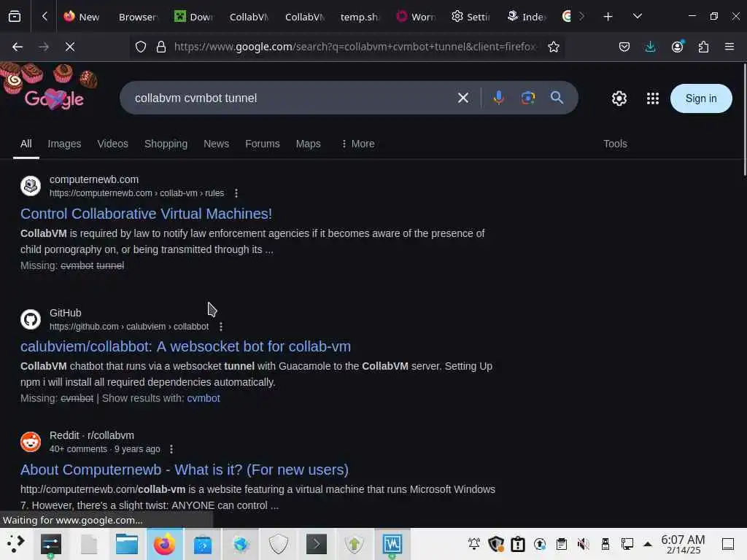The width and height of the screenshot is (747, 560).
Task: Click the Reddit favicon in results
Action: click(x=31, y=442)
